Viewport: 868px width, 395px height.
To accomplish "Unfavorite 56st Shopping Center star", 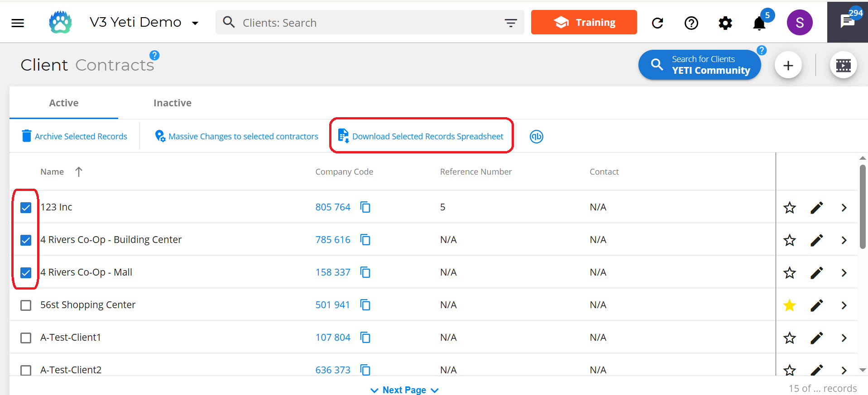I will [790, 305].
